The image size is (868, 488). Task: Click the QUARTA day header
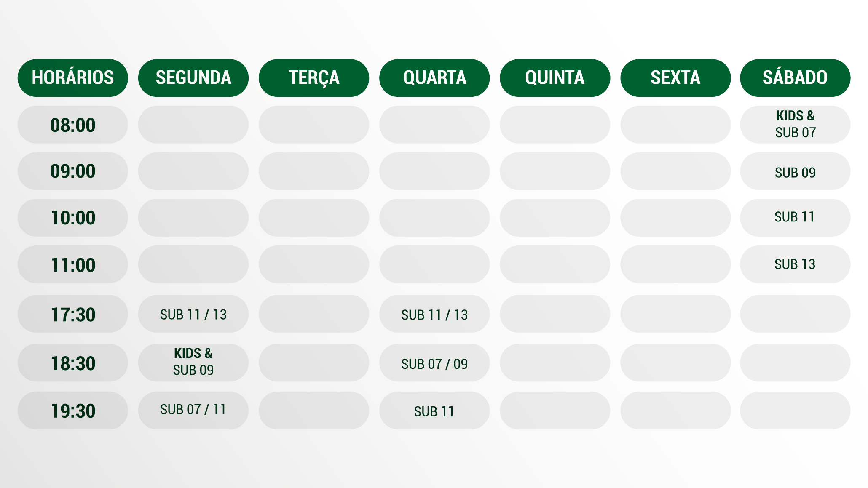point(434,78)
